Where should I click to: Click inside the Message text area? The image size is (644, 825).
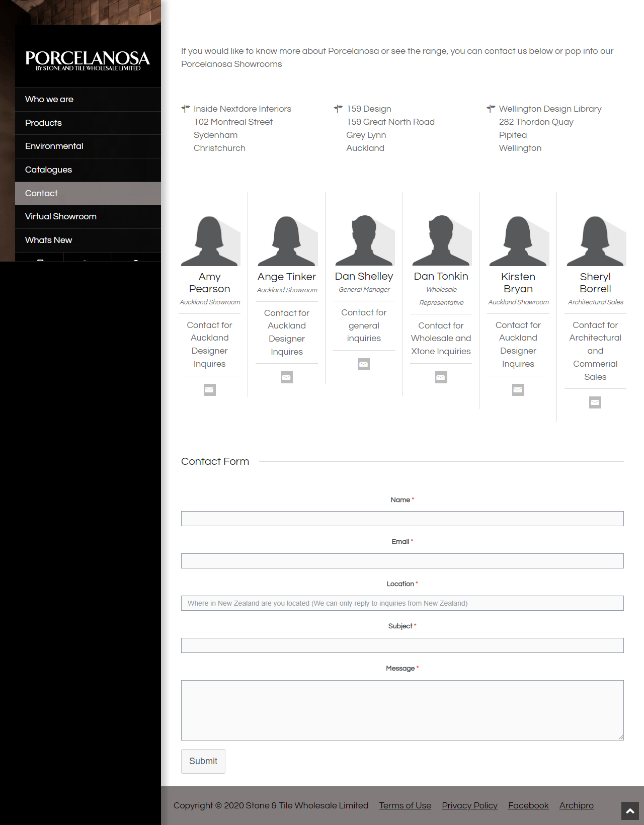pyautogui.click(x=403, y=710)
